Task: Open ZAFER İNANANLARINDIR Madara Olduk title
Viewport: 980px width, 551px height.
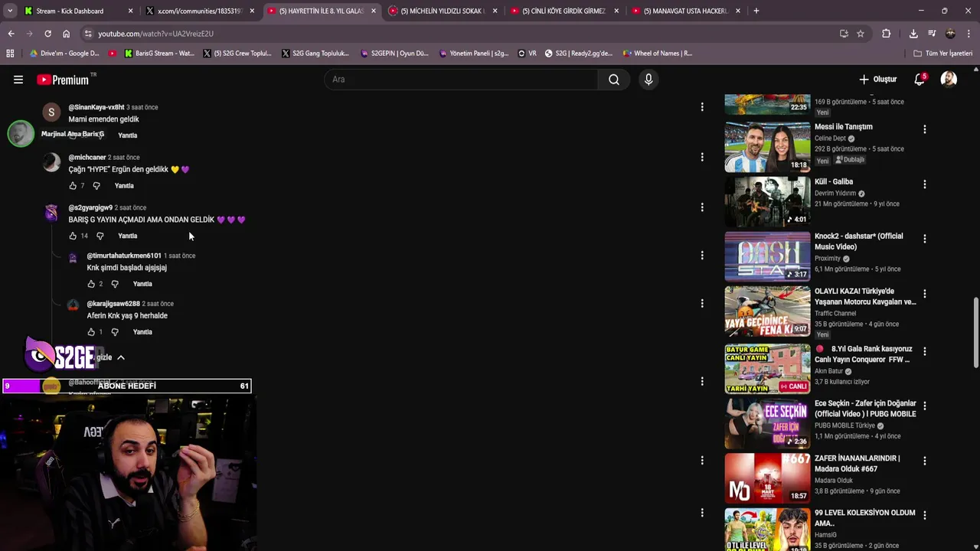Action: pyautogui.click(x=857, y=463)
